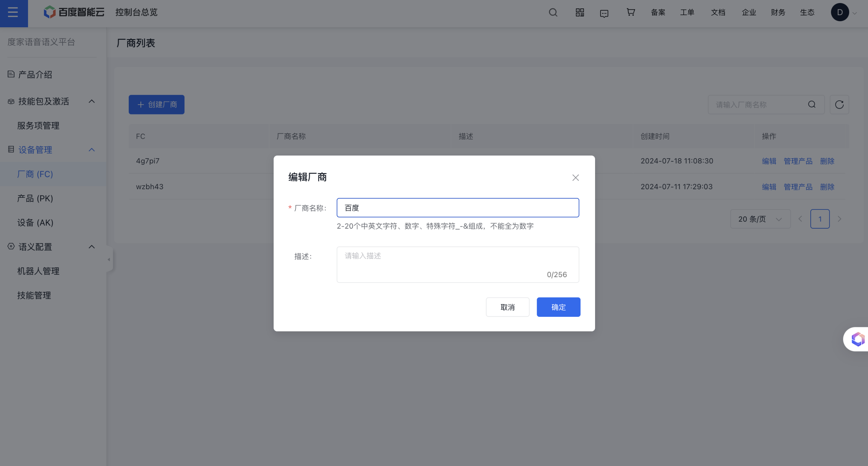Close the 编辑厂商 dialog
The height and width of the screenshot is (466, 868).
point(575,177)
